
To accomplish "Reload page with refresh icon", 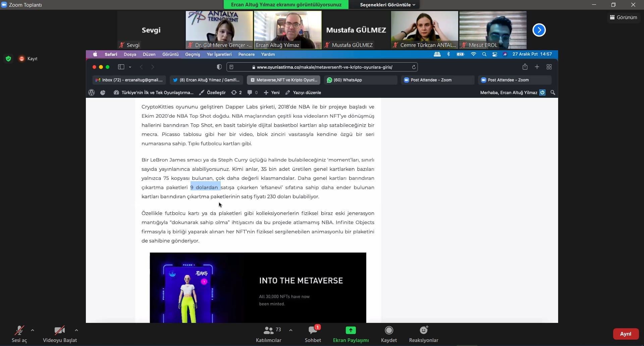I will click(x=414, y=67).
